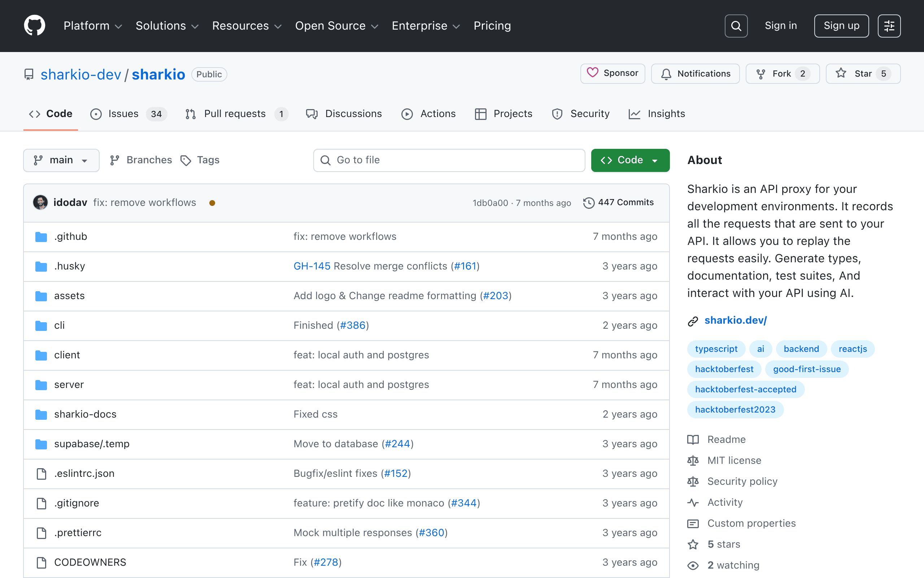The height and width of the screenshot is (578, 924).
Task: Switch to the Issues tab
Action: (128, 114)
